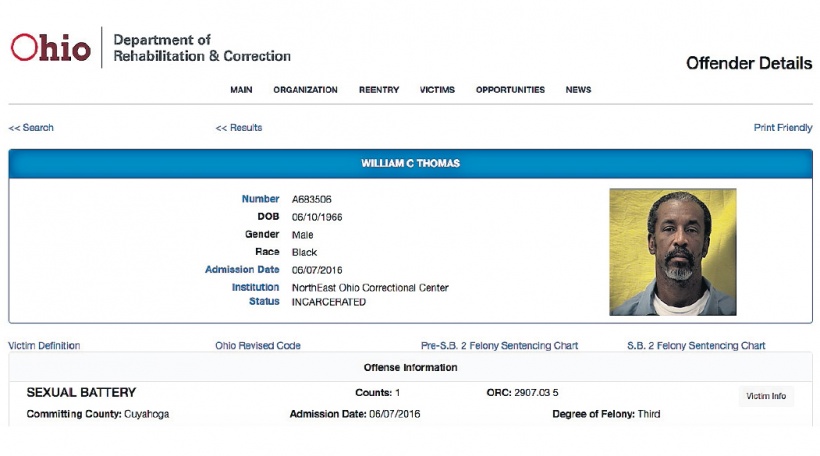Click the offender mugshot photo
This screenshot has height=456, width=820.
pos(673,252)
